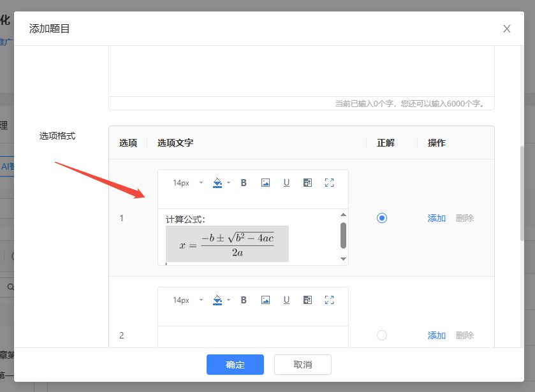This screenshot has width=535, height=392.
Task: Click 添加 link in option 1 row
Action: (x=436, y=218)
